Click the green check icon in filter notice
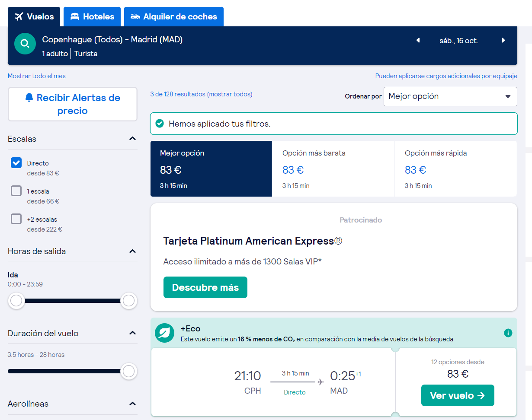 (160, 124)
